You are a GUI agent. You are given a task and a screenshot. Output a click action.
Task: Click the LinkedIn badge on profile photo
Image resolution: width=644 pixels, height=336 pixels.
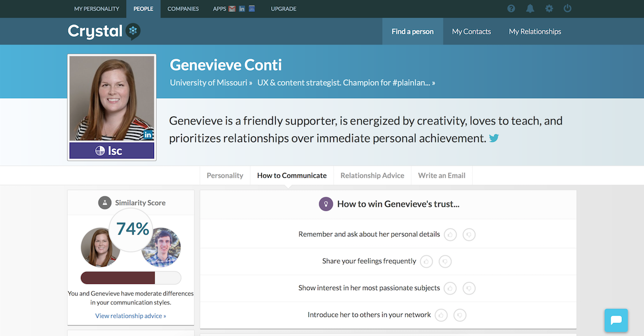click(x=148, y=135)
